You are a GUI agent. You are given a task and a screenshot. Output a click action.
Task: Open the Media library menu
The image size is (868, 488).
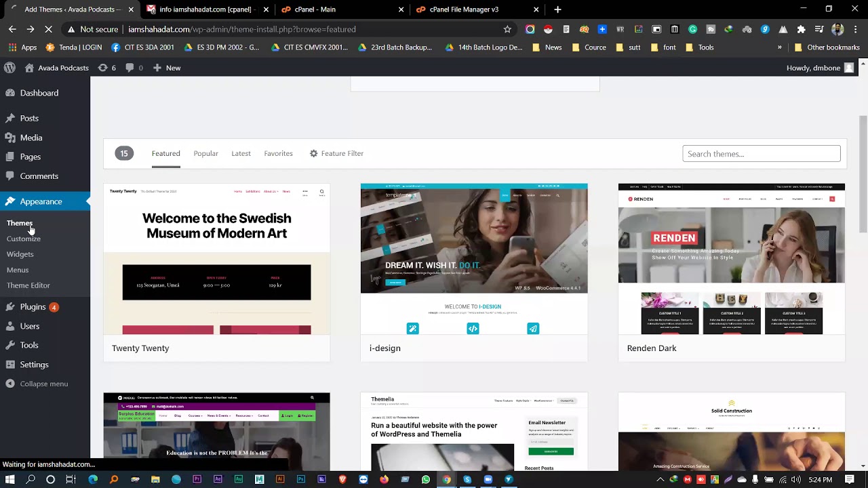tap(31, 138)
